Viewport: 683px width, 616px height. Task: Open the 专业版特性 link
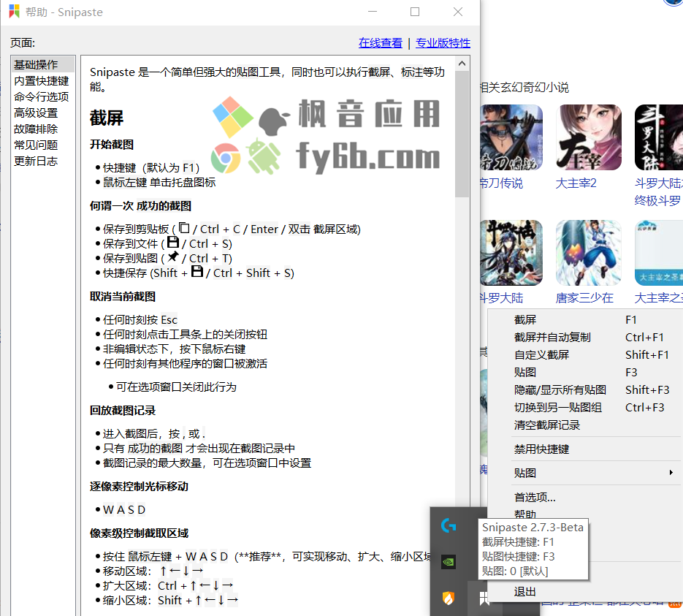443,42
